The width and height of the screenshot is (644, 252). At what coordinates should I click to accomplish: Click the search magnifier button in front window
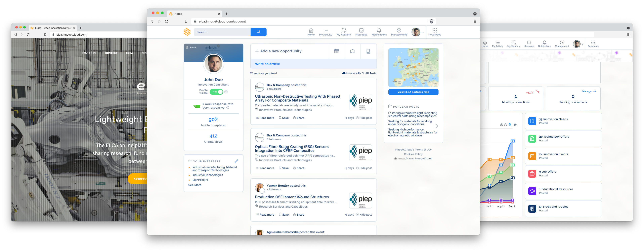tap(258, 32)
